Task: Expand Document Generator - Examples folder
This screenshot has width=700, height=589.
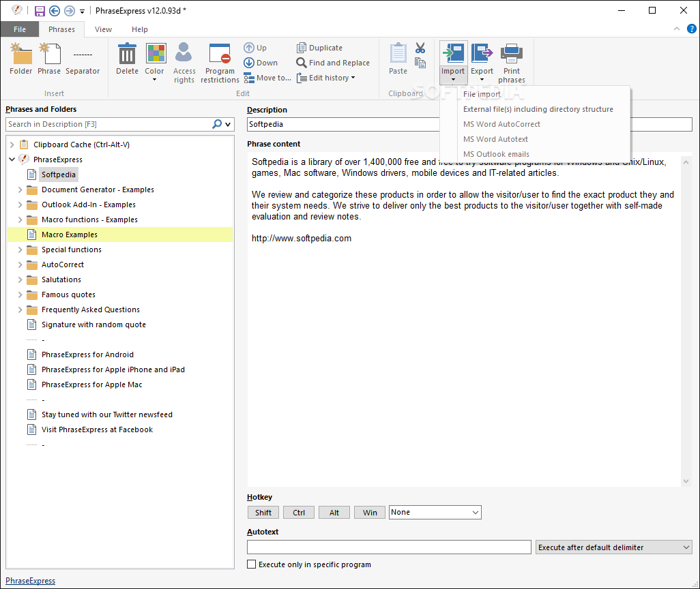Action: pyautogui.click(x=20, y=190)
